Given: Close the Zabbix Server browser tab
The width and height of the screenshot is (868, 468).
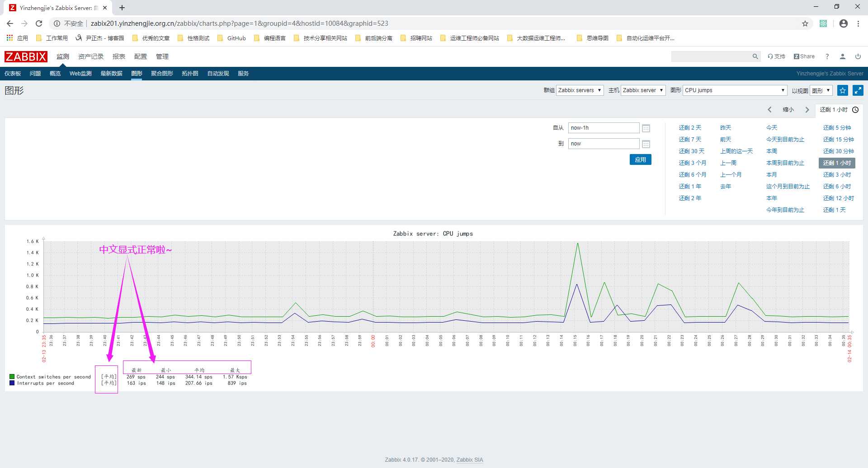Looking at the screenshot, I should click(x=105, y=8).
